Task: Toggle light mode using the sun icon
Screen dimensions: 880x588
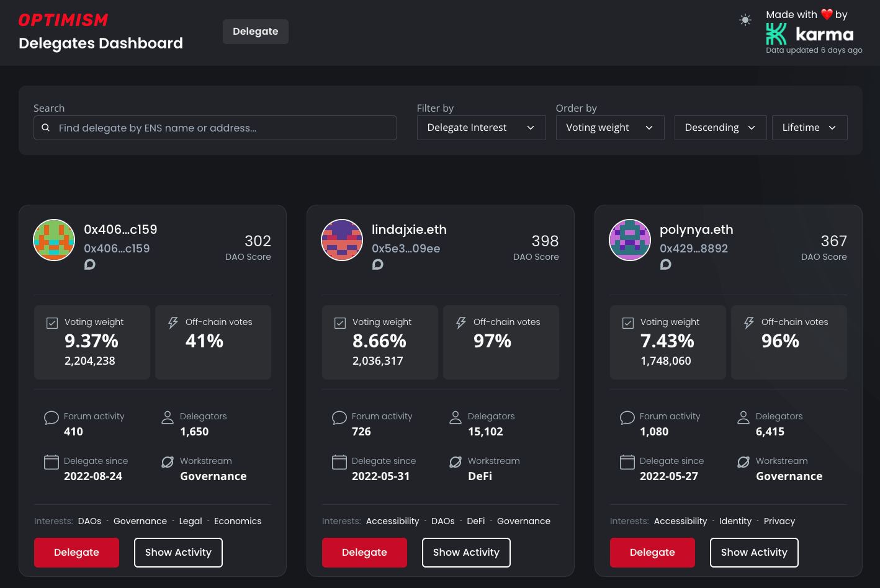Action: tap(744, 20)
